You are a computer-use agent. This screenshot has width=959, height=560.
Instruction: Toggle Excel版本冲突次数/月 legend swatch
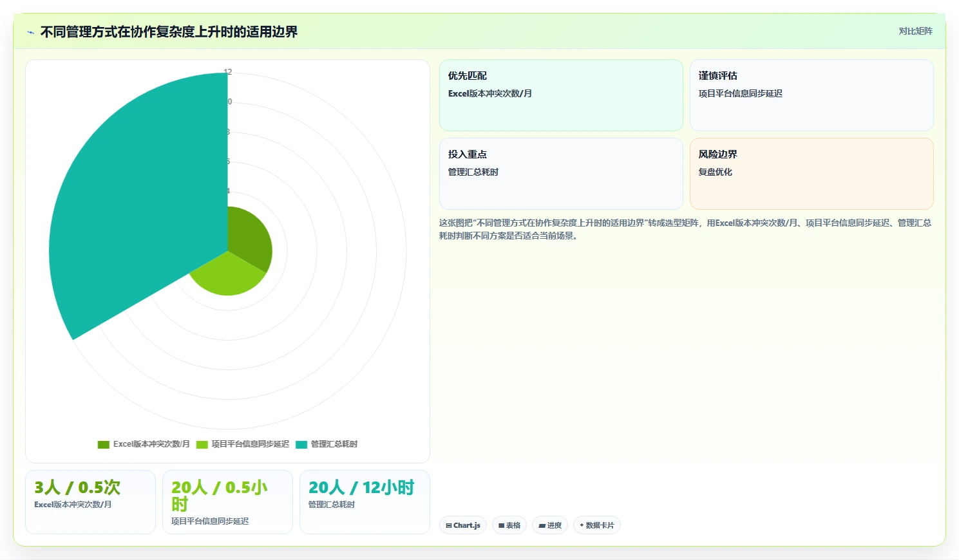(x=103, y=444)
